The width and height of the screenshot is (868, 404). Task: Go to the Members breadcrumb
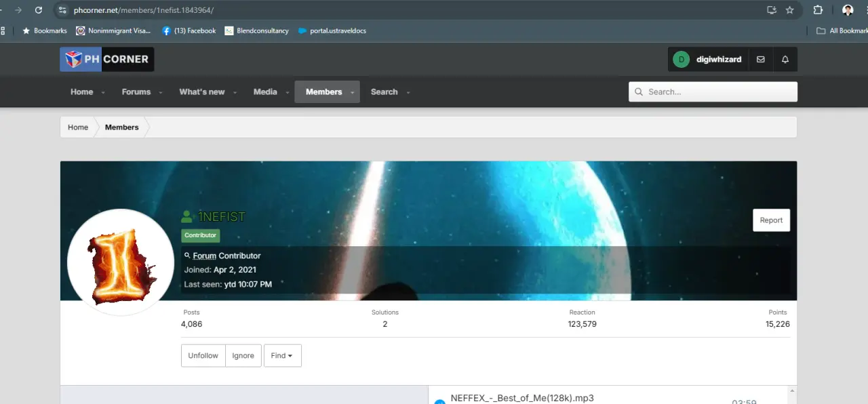tap(121, 127)
